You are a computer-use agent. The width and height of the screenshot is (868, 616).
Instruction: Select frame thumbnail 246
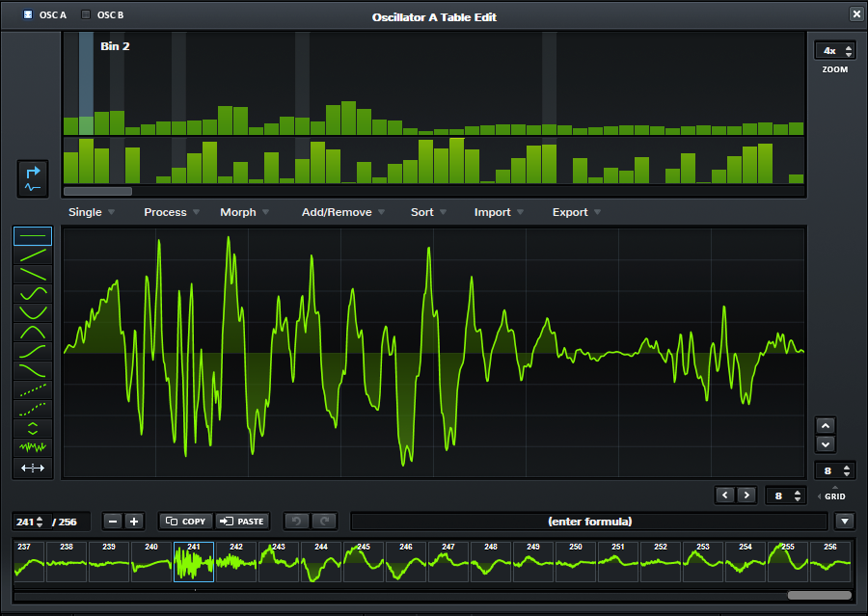[x=406, y=561]
